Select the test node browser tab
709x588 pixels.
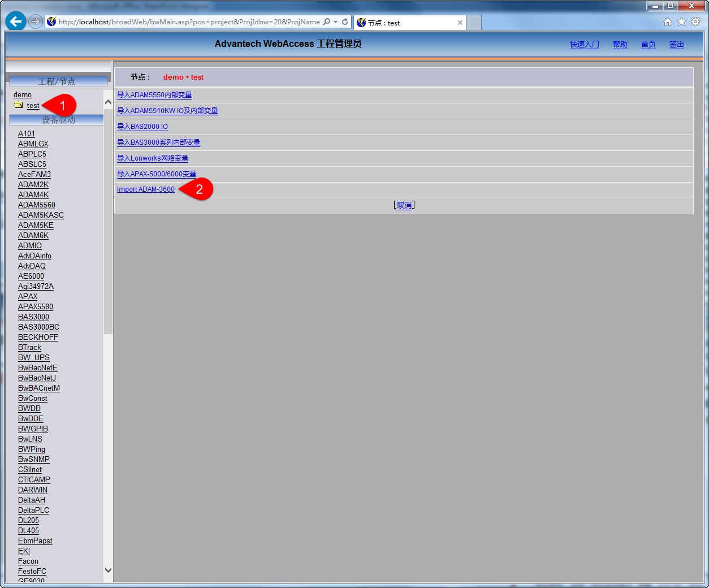click(x=404, y=23)
